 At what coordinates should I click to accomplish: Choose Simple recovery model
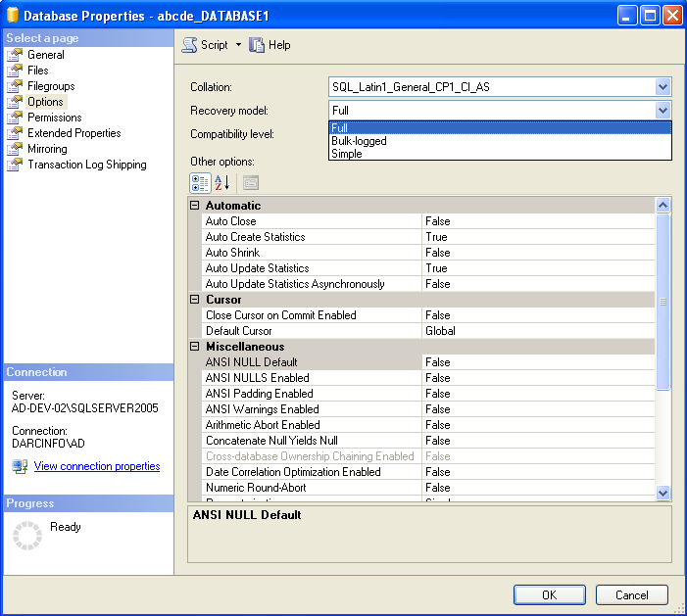point(500,154)
